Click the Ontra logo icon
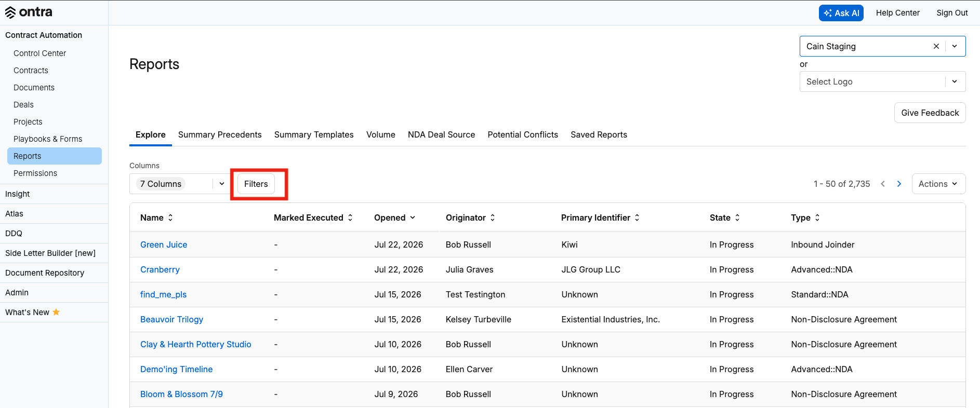 pyautogui.click(x=10, y=12)
